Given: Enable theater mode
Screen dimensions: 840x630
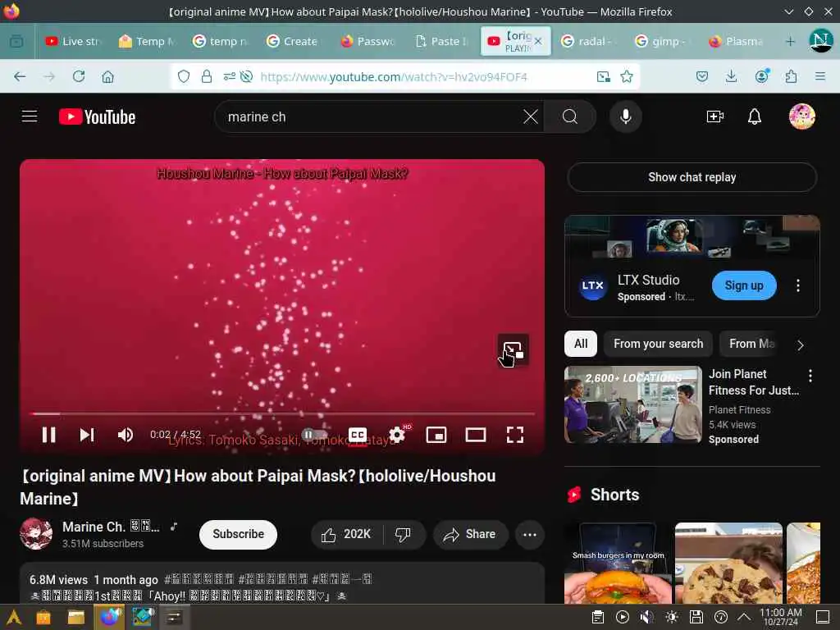Looking at the screenshot, I should coord(476,435).
